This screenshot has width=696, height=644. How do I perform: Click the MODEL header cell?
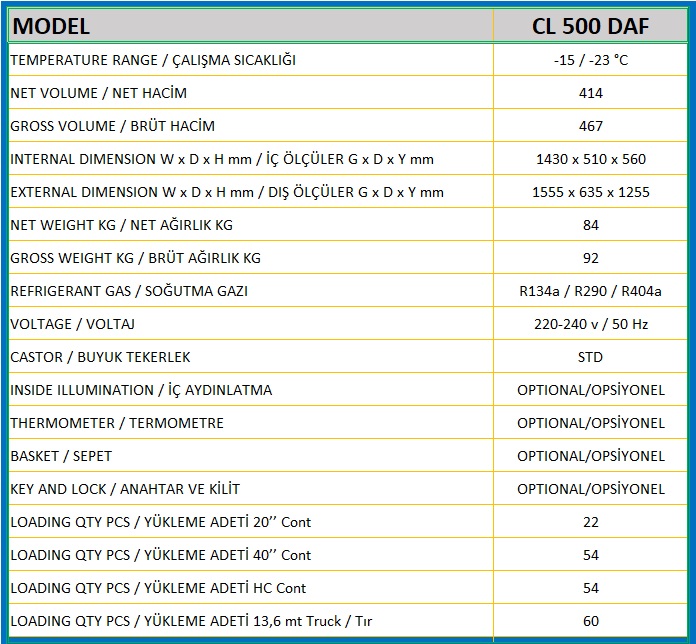251,26
